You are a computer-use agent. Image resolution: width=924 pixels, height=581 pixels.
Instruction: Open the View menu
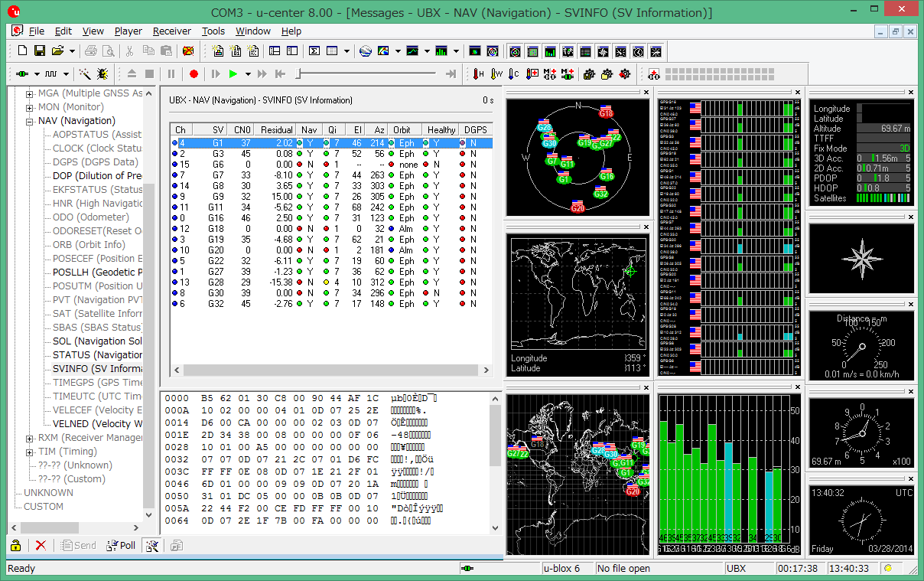click(93, 31)
